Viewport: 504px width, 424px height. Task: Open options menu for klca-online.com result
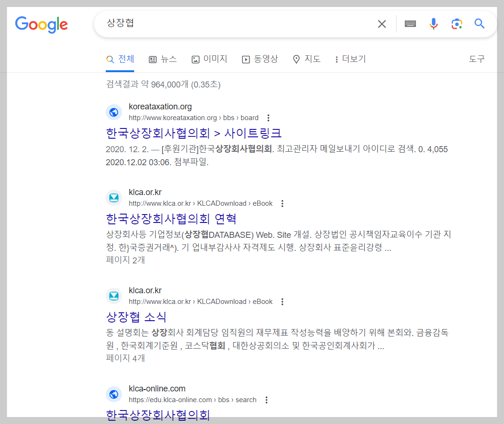point(266,400)
